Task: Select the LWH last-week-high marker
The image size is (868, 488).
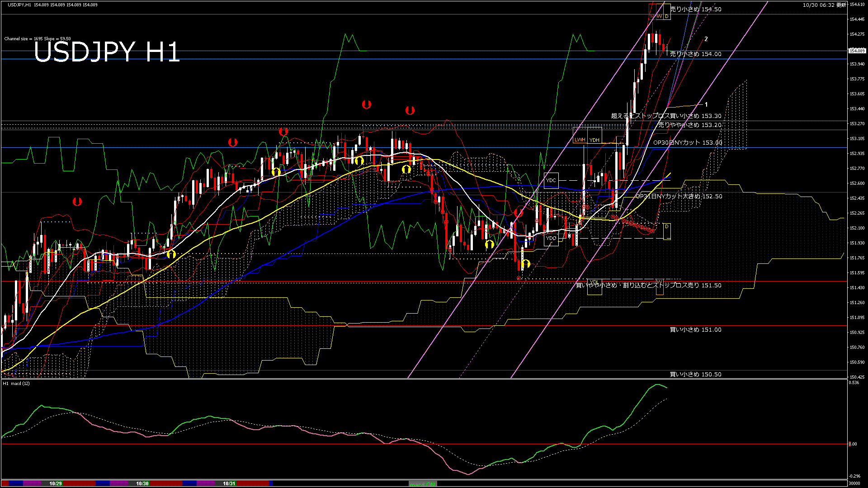Action: [x=580, y=140]
